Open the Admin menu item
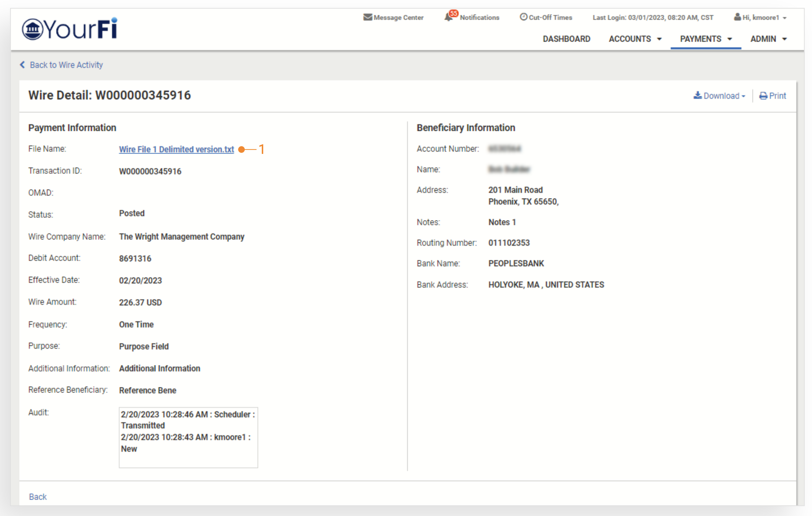The image size is (812, 516). coord(763,39)
